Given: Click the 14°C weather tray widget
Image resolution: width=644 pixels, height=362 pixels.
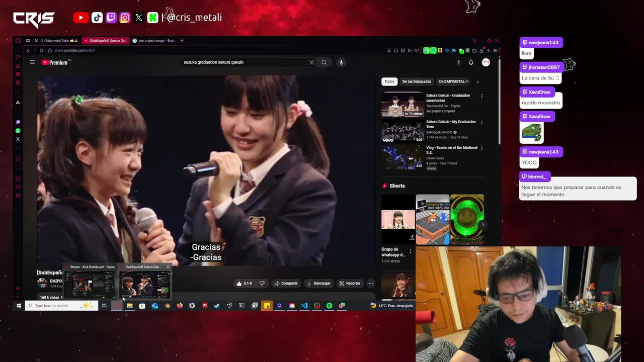Looking at the screenshot, I should pos(391,306).
